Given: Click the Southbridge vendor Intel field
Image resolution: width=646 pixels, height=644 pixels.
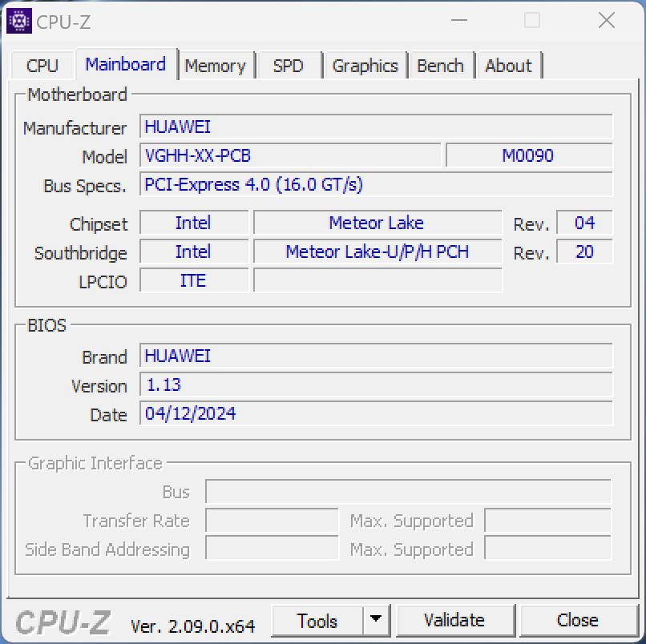Looking at the screenshot, I should point(194,252).
